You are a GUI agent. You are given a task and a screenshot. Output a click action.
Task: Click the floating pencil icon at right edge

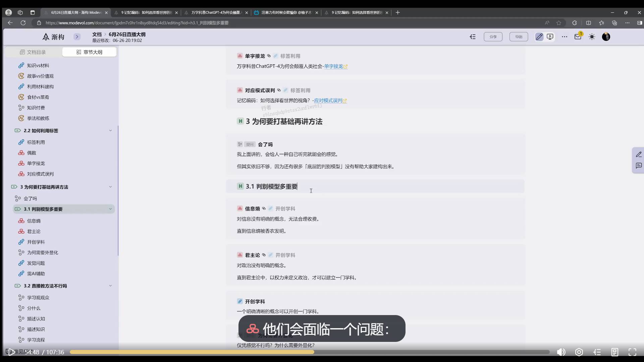tap(639, 154)
